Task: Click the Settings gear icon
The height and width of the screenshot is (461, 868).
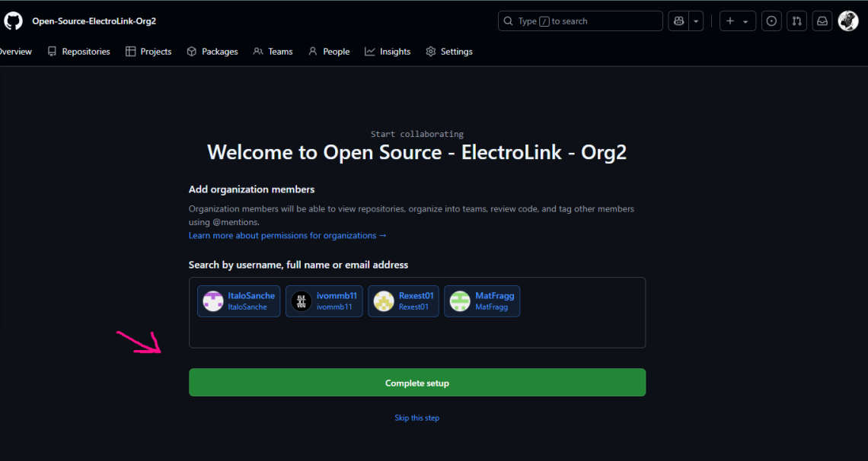Action: 431,52
